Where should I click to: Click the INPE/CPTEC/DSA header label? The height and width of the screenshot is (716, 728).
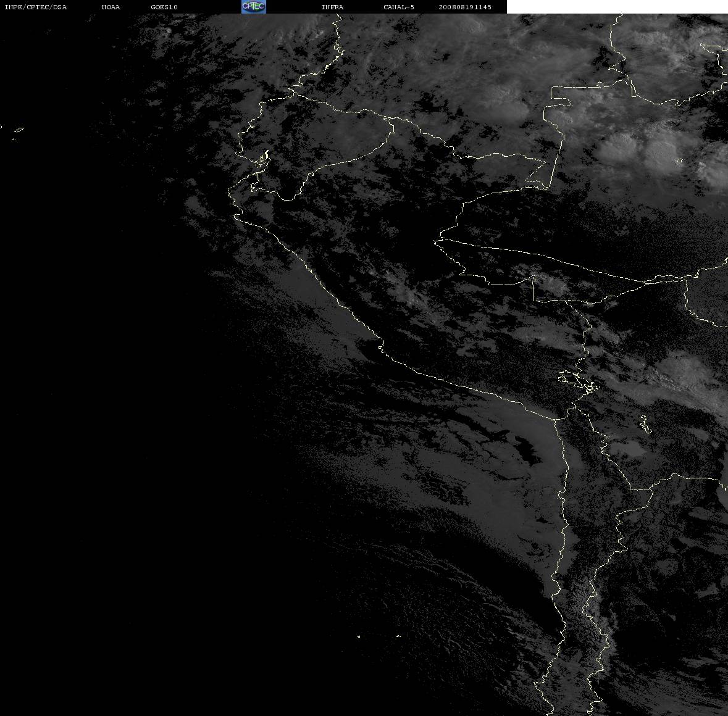click(x=36, y=7)
